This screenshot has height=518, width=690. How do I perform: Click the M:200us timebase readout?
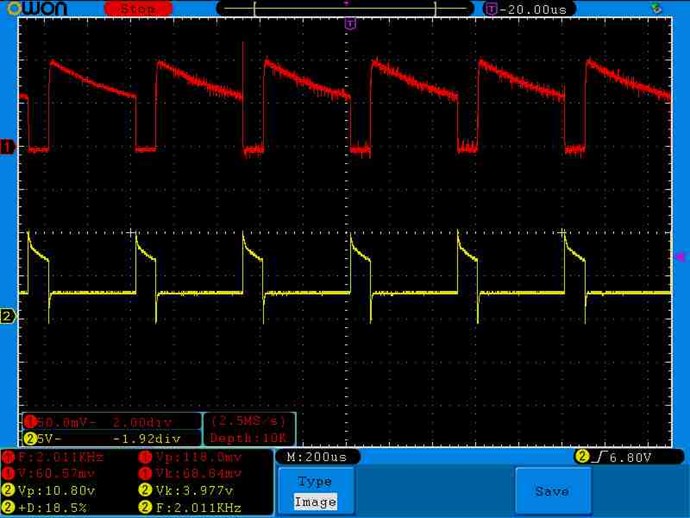pos(317,457)
